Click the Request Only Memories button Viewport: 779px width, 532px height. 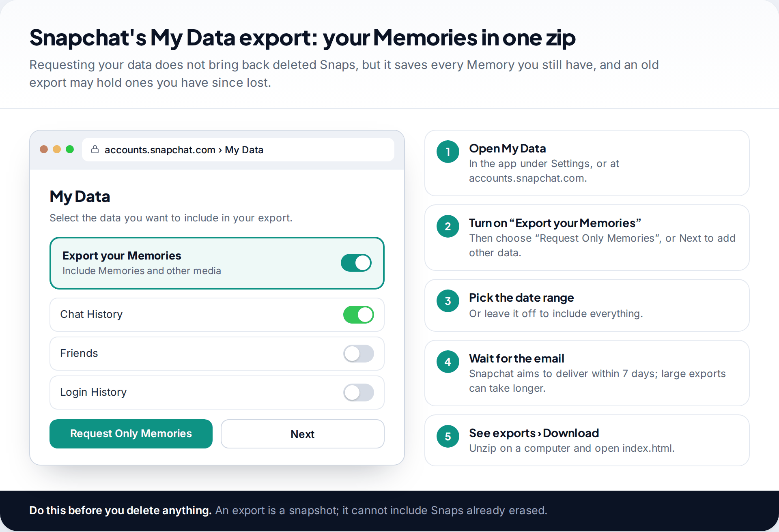pos(131,434)
